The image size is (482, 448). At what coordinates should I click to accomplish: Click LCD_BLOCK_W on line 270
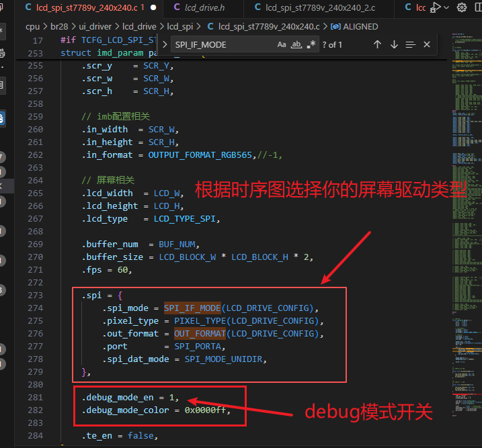coord(187,257)
